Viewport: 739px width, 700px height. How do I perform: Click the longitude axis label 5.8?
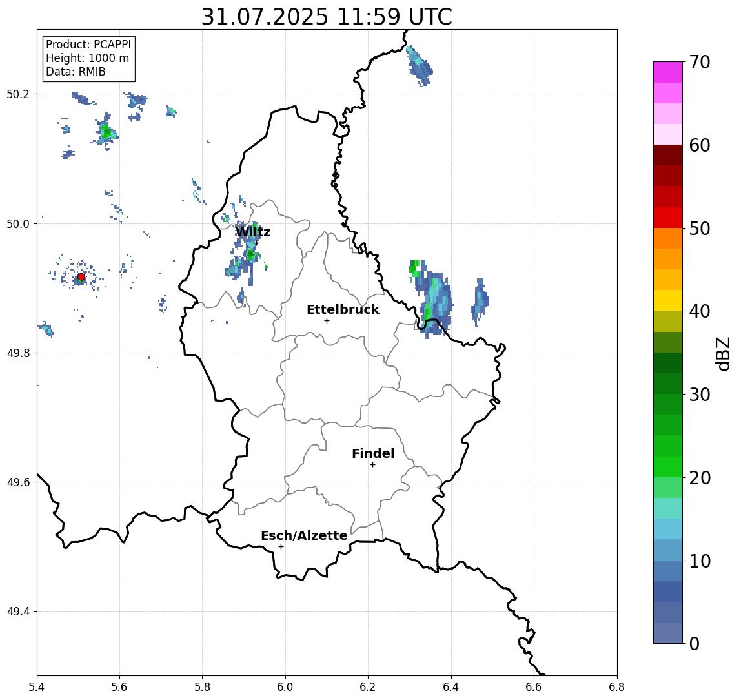click(x=202, y=687)
